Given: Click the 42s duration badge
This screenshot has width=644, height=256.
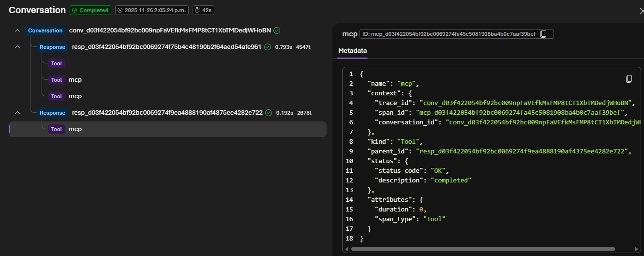Looking at the screenshot, I should coord(204,10).
